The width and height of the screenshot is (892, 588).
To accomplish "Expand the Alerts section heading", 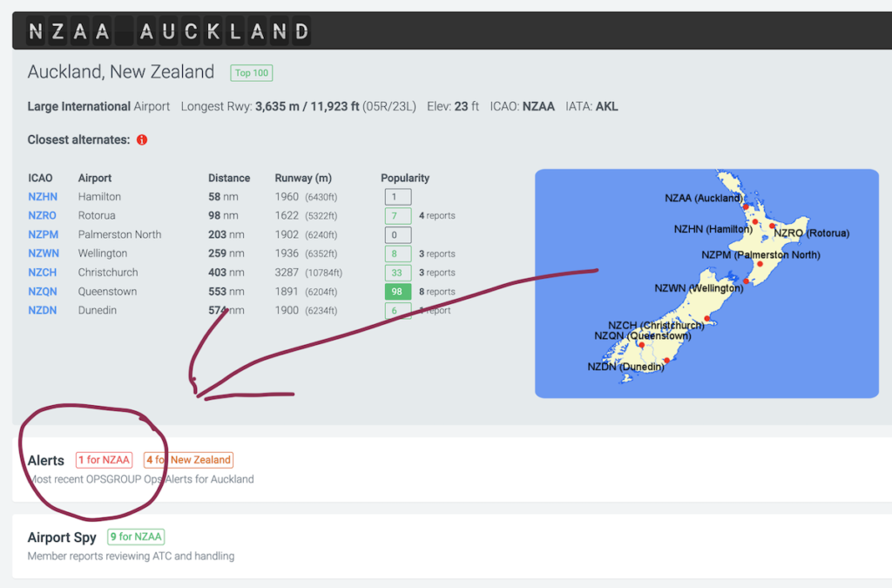I will pyautogui.click(x=46, y=461).
